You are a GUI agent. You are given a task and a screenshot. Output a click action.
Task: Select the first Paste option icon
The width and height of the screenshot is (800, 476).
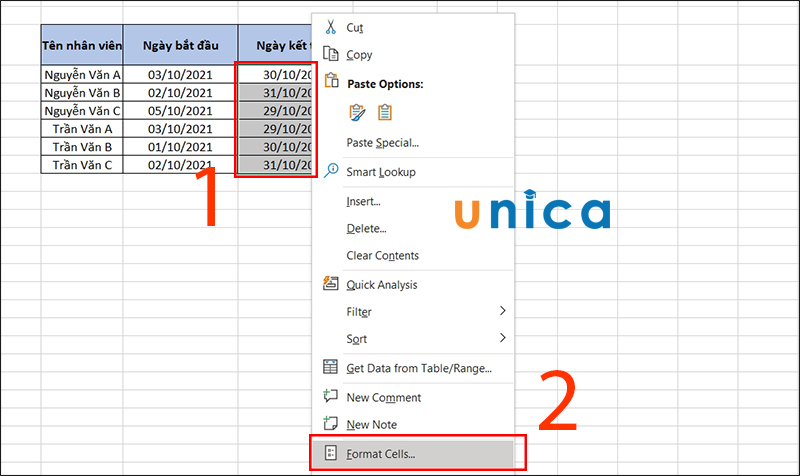(357, 113)
